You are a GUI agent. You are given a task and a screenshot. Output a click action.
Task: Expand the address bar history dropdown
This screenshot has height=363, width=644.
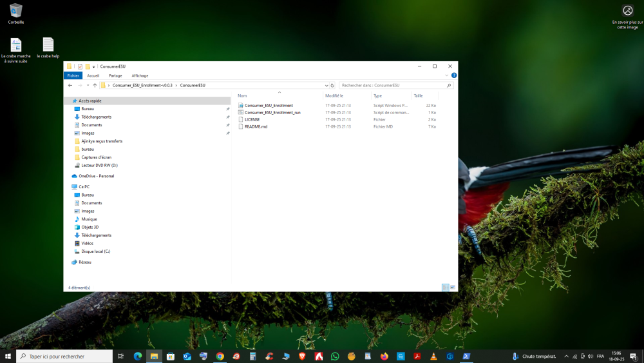326,85
